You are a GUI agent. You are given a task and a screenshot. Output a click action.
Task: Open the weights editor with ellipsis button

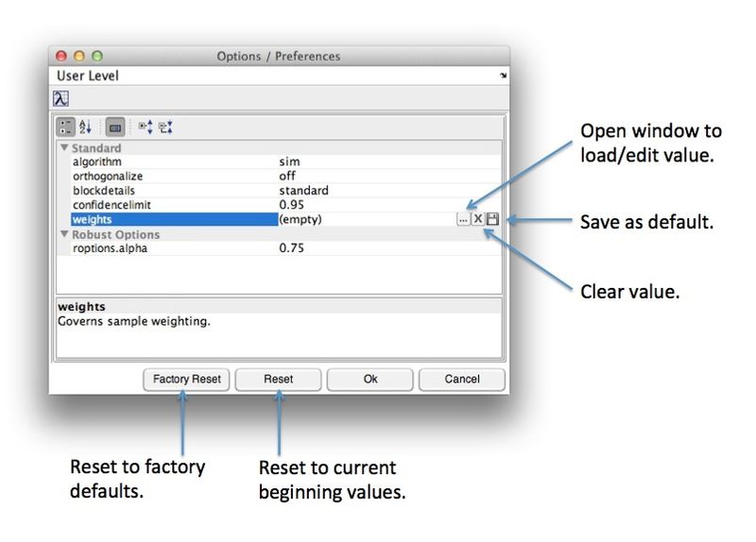pyautogui.click(x=462, y=219)
